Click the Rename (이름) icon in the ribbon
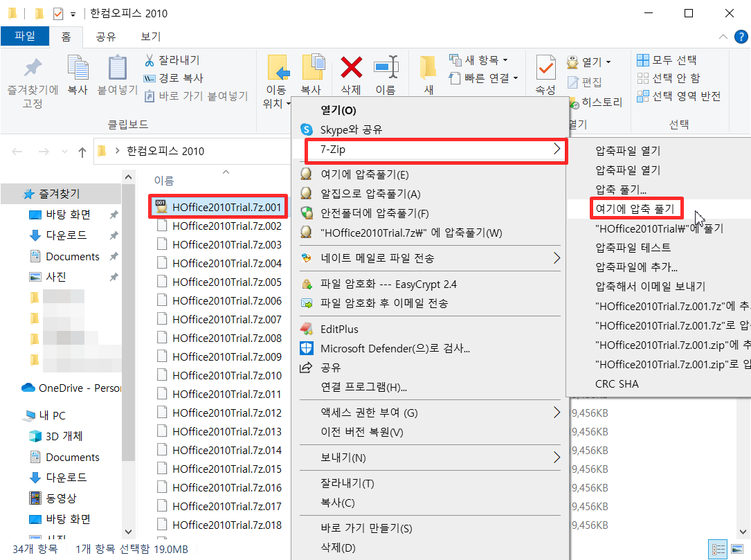The width and height of the screenshot is (751, 560). [x=386, y=67]
